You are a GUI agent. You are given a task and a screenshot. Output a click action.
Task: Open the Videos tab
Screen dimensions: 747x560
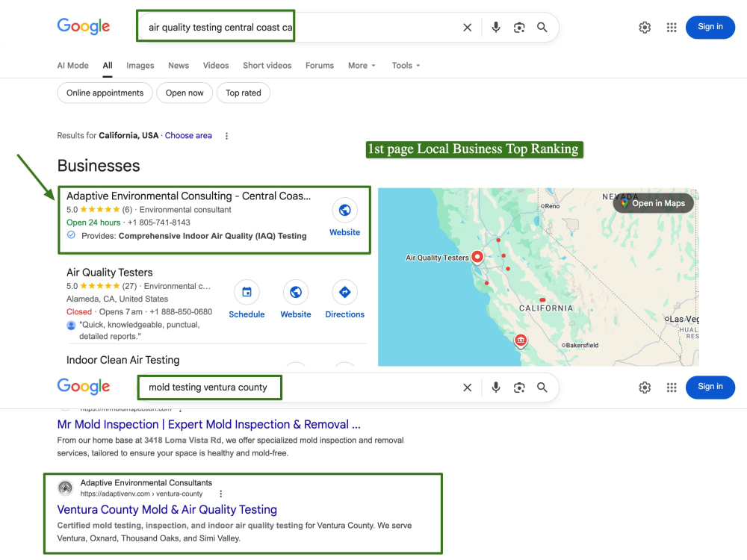point(216,65)
